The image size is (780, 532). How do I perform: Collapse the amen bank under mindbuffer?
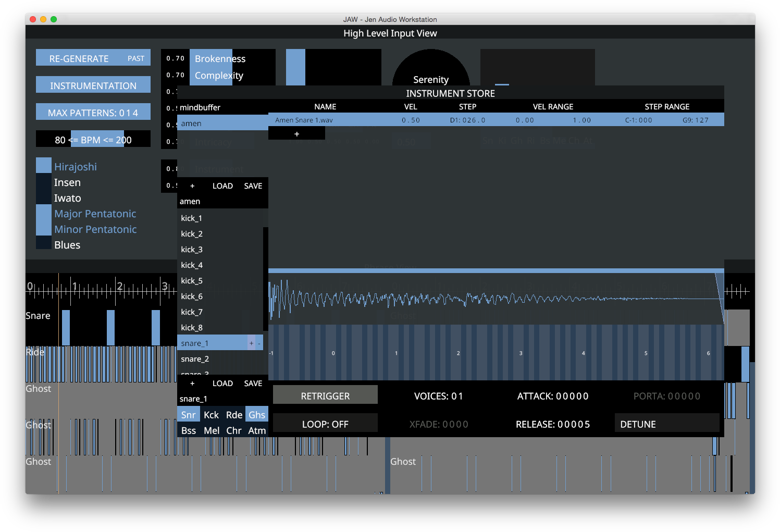click(x=191, y=123)
